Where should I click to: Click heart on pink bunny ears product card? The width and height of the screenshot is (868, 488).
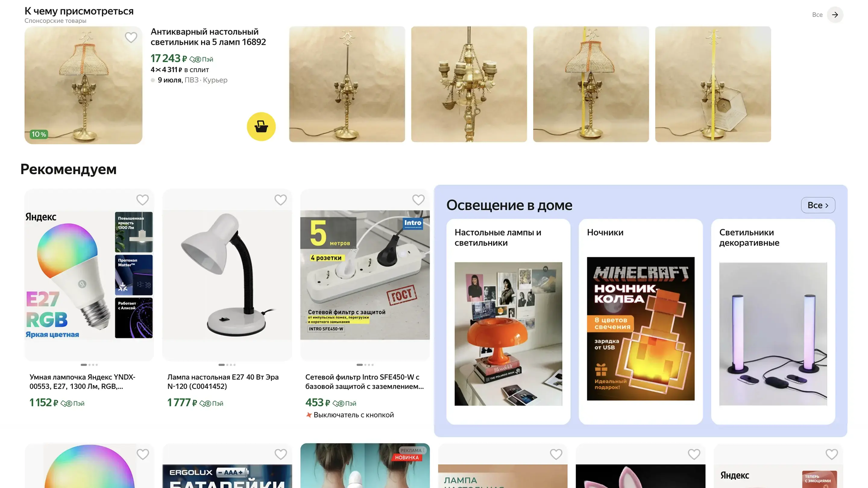tap(694, 454)
